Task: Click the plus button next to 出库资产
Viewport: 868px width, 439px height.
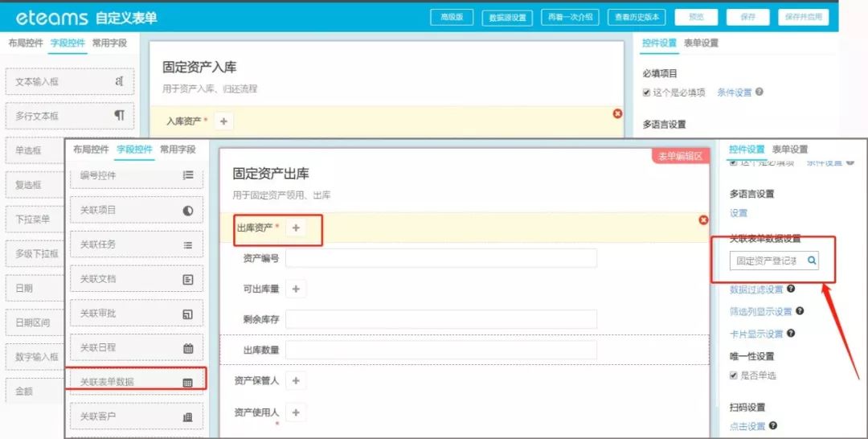Action: 296,228
